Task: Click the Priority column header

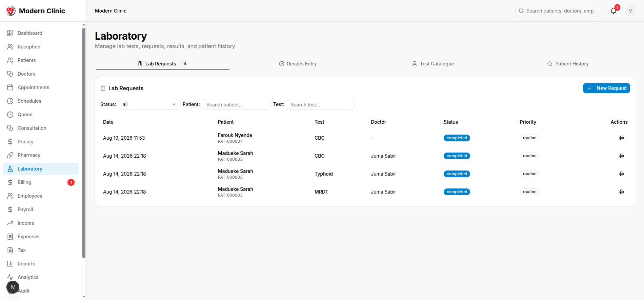Action: [528, 122]
